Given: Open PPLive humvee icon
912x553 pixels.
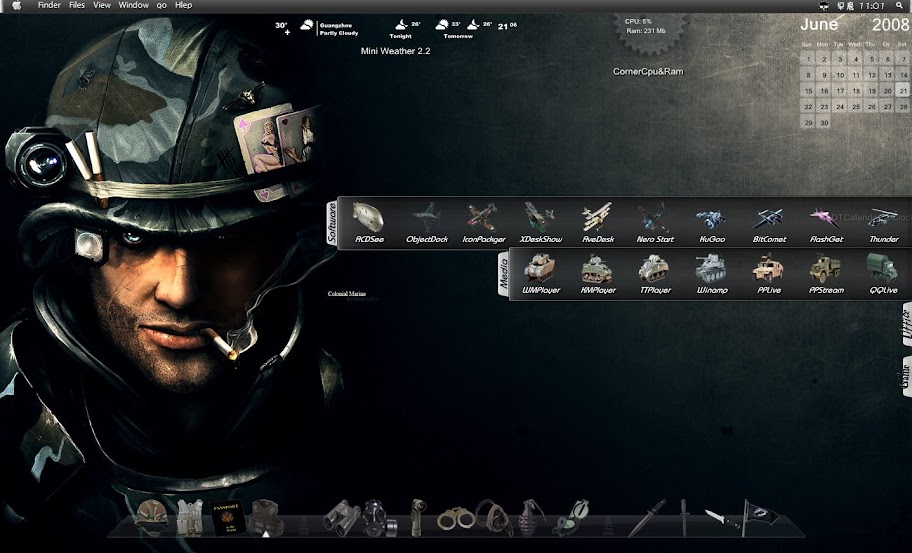Looking at the screenshot, I should click(x=769, y=274).
